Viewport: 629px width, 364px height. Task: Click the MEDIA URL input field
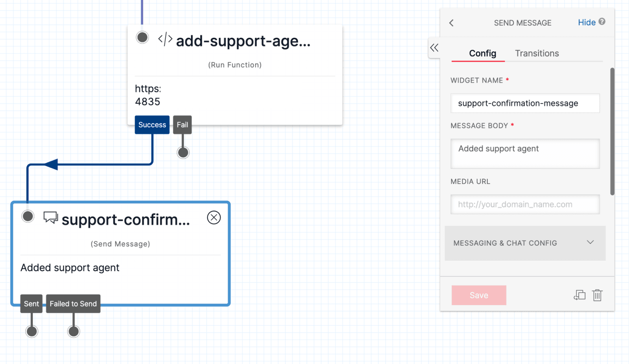(525, 204)
